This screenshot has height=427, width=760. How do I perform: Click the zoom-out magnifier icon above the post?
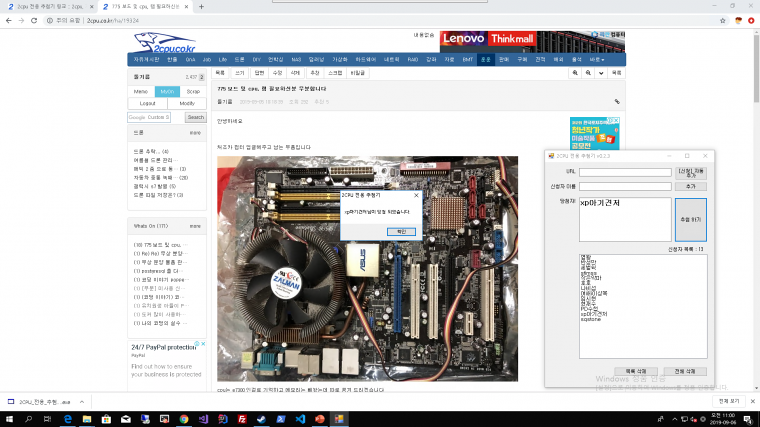(x=588, y=73)
